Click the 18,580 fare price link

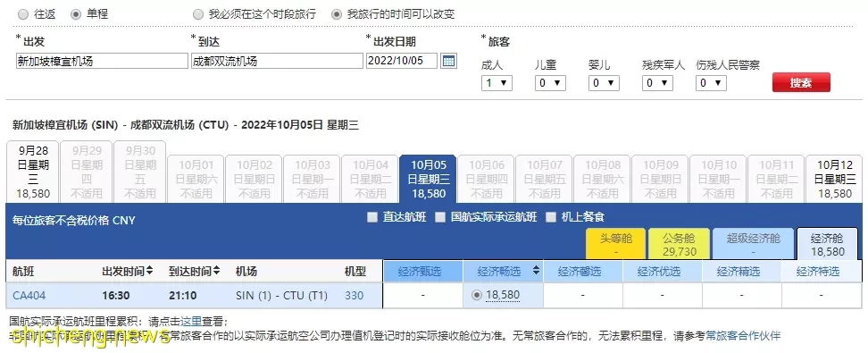click(x=503, y=296)
